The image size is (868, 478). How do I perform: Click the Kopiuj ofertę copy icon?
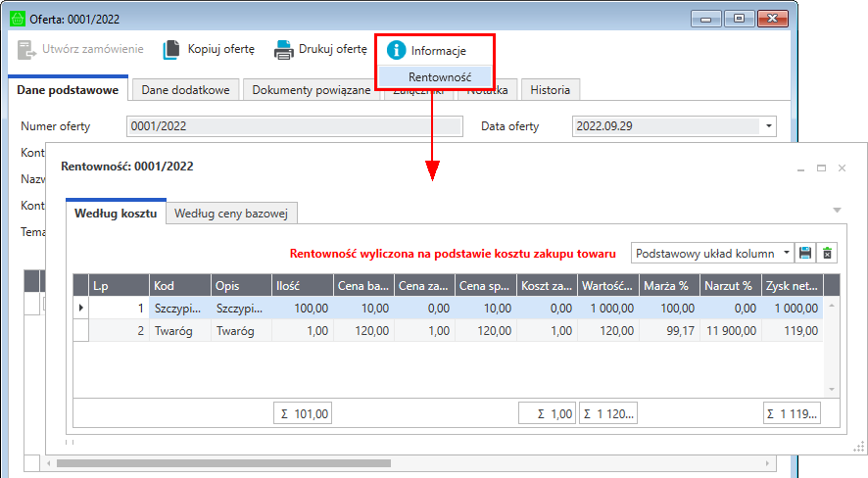tap(172, 49)
